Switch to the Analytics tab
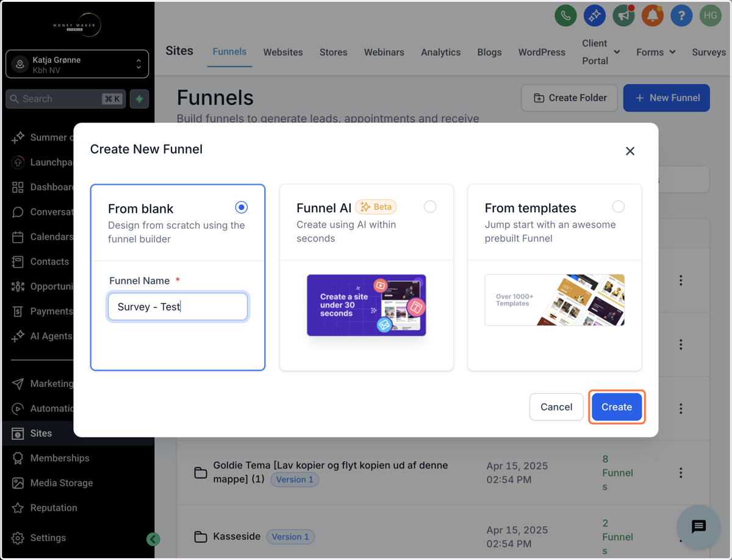 point(440,52)
